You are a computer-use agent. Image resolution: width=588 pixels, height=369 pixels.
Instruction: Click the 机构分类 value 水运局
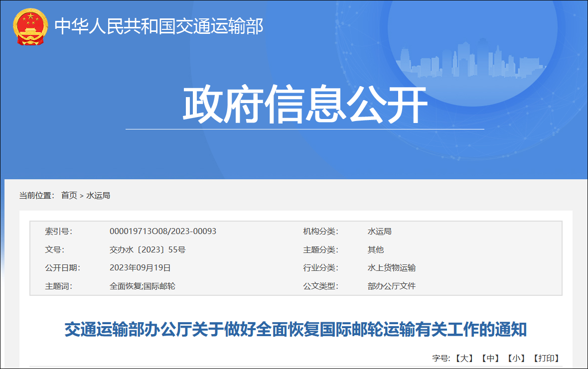point(380,232)
